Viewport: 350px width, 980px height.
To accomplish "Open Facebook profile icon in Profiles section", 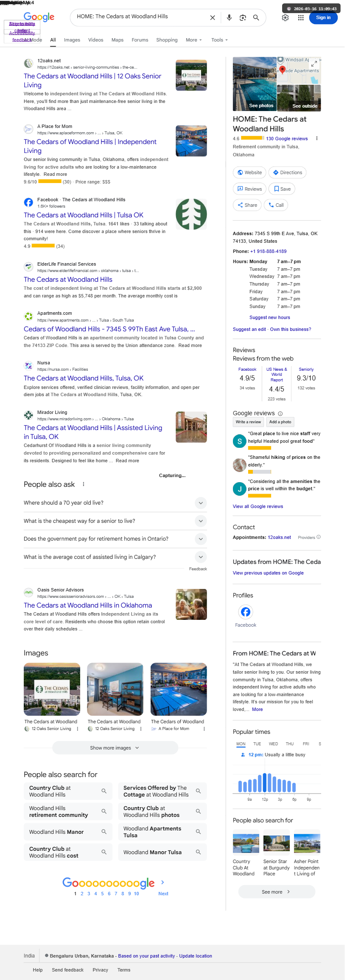I will [x=246, y=612].
